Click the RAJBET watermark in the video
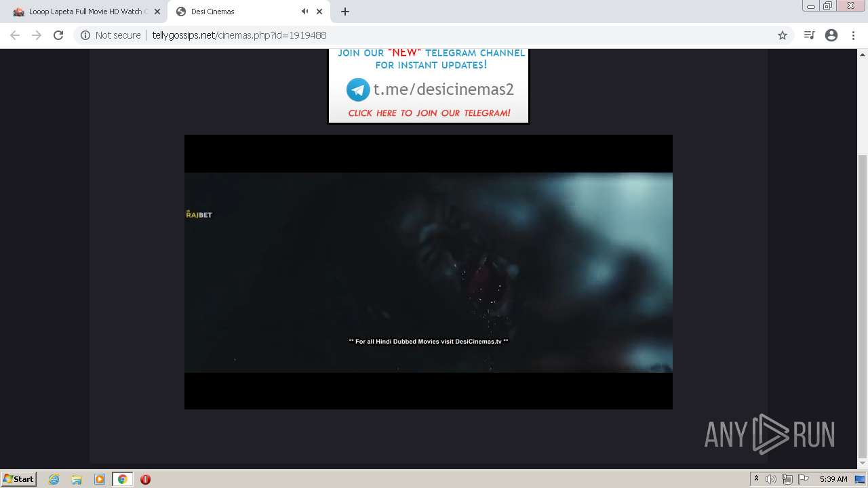 point(199,215)
